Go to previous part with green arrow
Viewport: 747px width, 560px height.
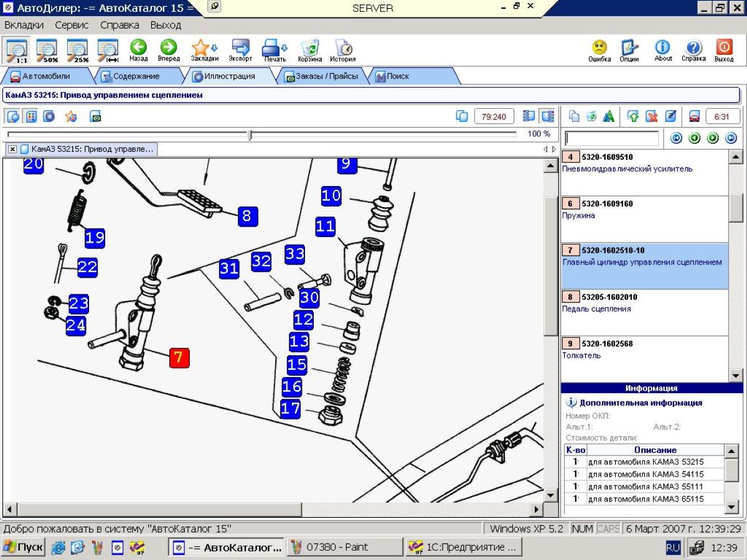click(x=695, y=138)
